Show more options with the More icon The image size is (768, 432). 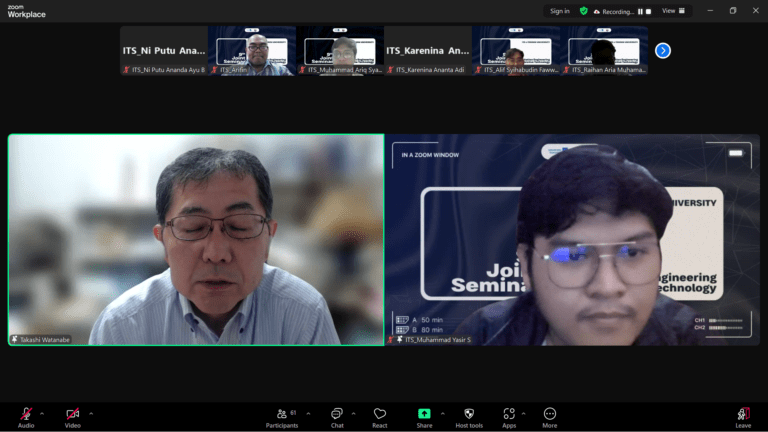point(549,414)
